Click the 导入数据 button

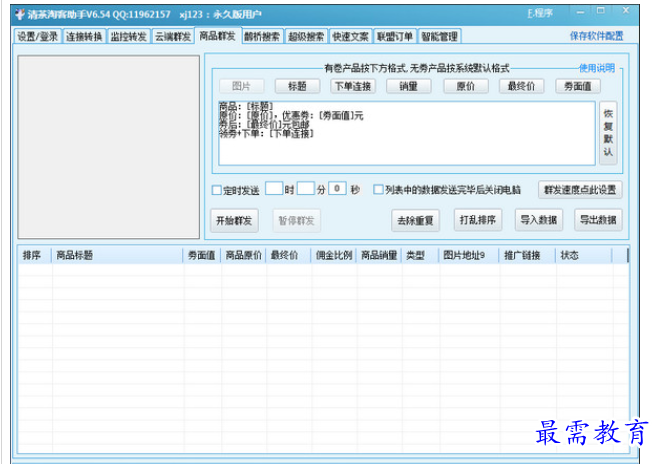click(539, 220)
